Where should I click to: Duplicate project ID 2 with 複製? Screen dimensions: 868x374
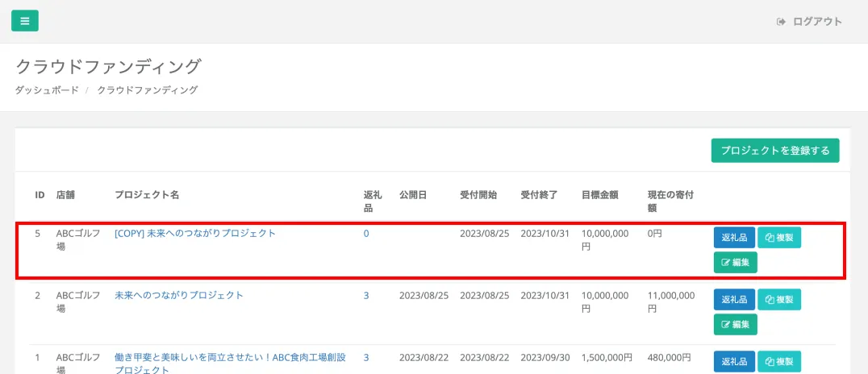[x=778, y=300]
